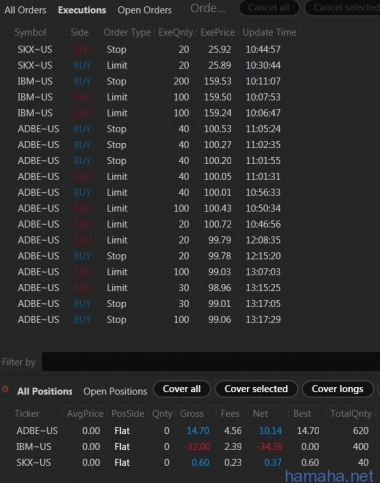
Task: Select the SKX~US sell stop execution at 10:44:57
Action: (149, 49)
